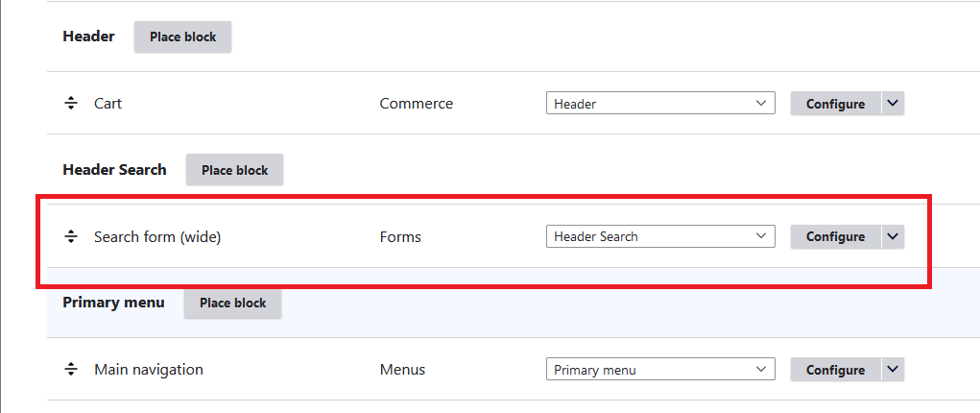Click the Cart block name
The height and width of the screenshot is (413, 980).
click(x=108, y=103)
